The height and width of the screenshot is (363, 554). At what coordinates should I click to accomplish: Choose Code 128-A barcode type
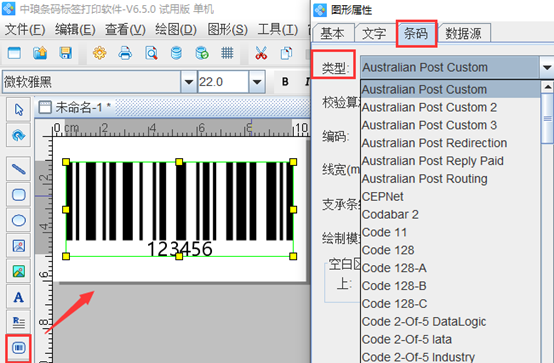coord(450,268)
